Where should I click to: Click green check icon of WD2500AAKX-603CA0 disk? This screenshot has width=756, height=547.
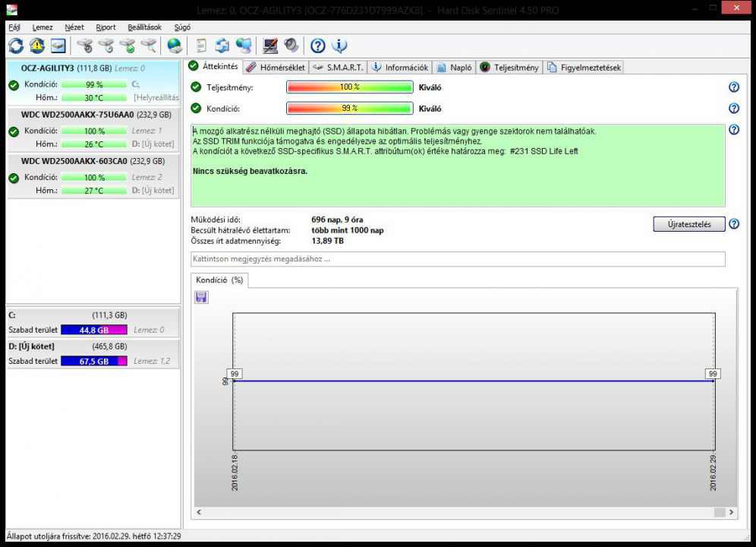14,178
